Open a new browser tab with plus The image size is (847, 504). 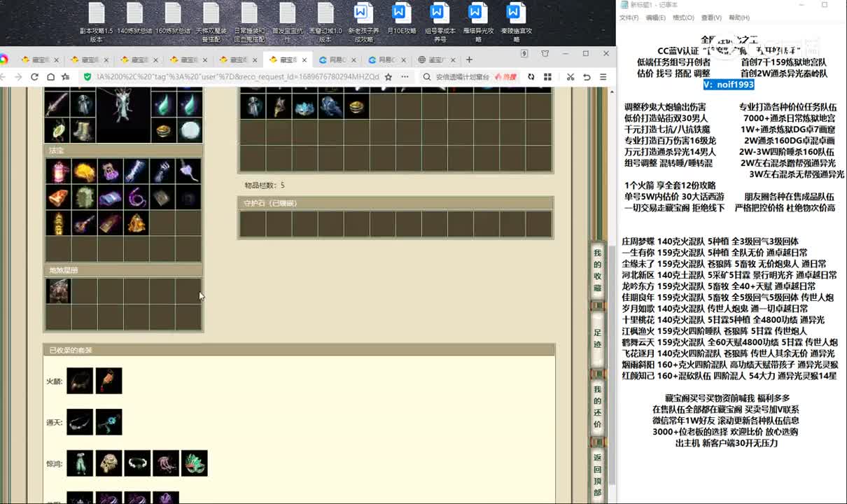(x=469, y=59)
